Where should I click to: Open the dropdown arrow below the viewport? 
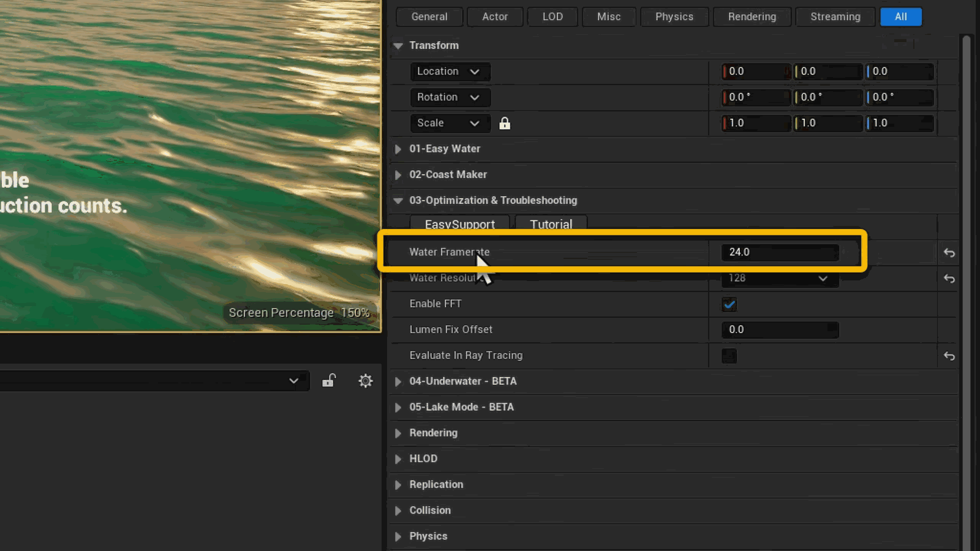click(293, 381)
